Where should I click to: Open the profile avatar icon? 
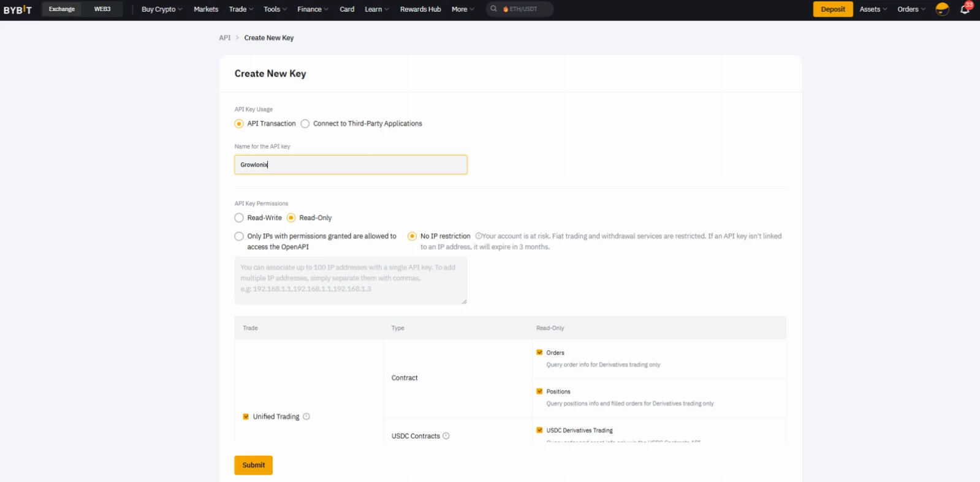(942, 9)
